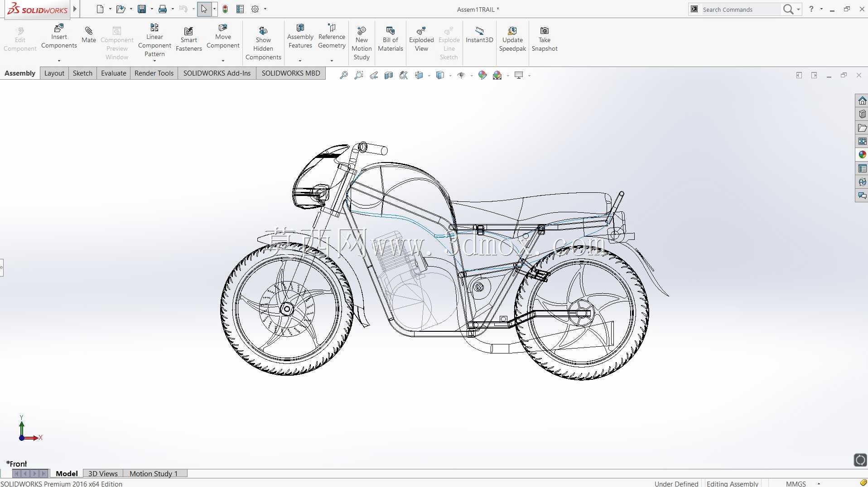Image resolution: width=868 pixels, height=487 pixels.
Task: Click Linear Component Pattern icon
Action: [x=154, y=28]
